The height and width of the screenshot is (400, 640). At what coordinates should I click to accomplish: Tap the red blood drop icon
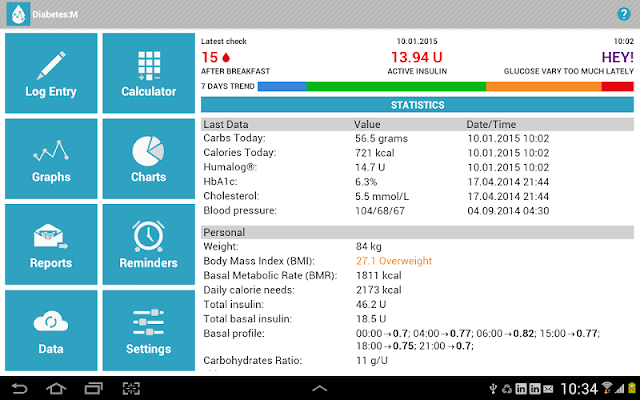[x=227, y=57]
